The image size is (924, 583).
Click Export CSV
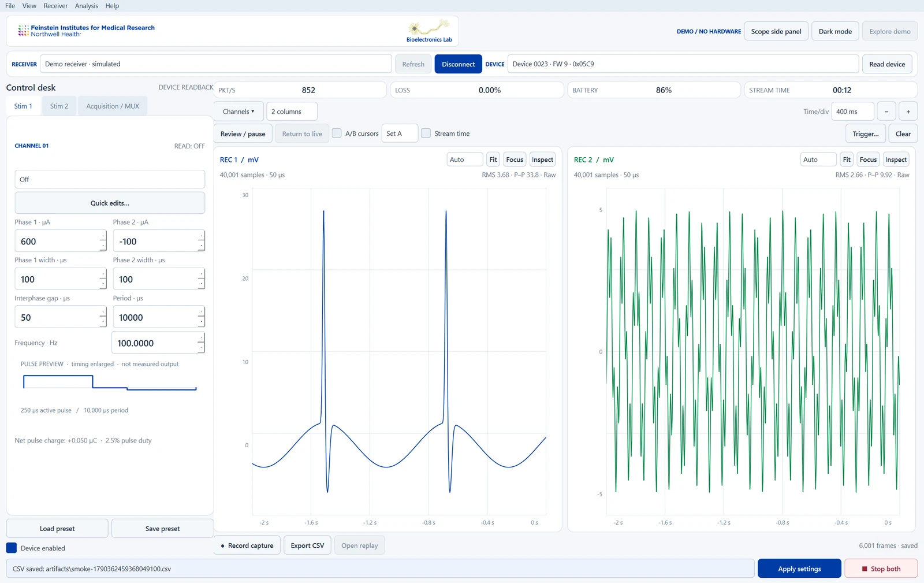click(x=307, y=545)
